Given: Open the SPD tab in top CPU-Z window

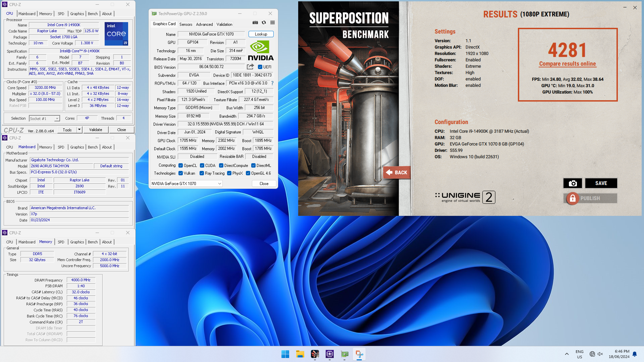Looking at the screenshot, I should pos(61,14).
